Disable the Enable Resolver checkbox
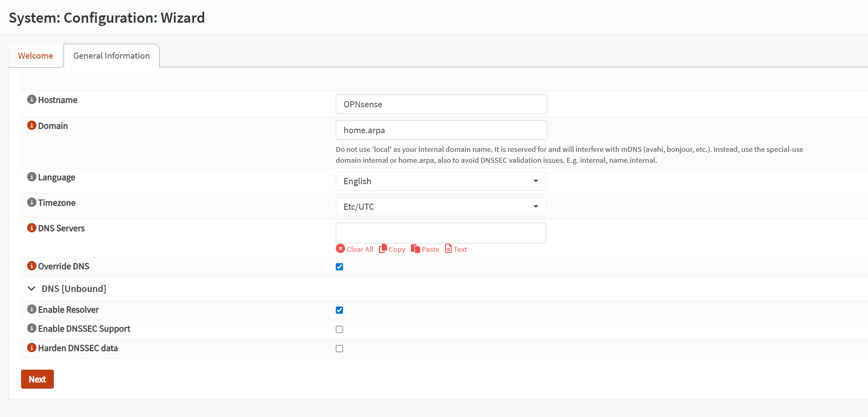This screenshot has height=417, width=868. tap(339, 310)
